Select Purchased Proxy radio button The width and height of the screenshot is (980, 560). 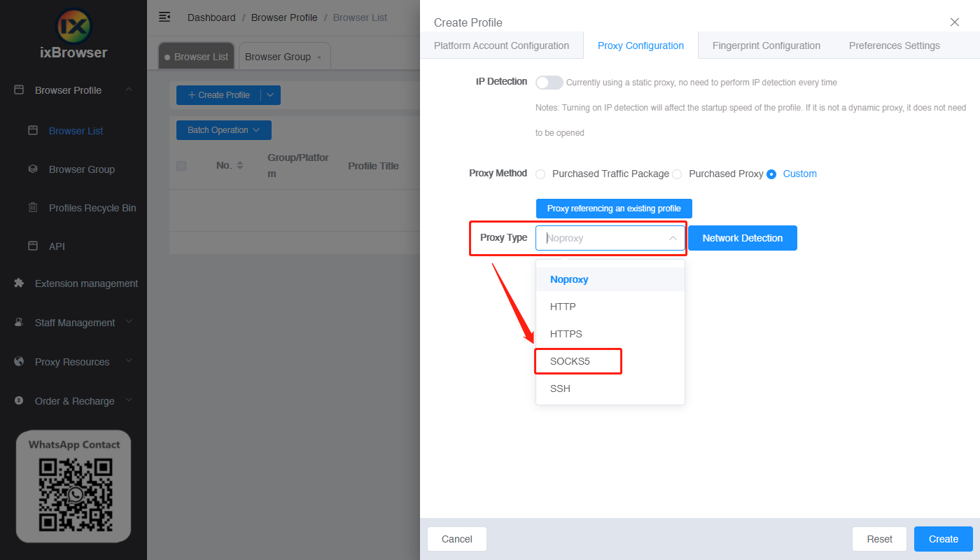point(677,174)
